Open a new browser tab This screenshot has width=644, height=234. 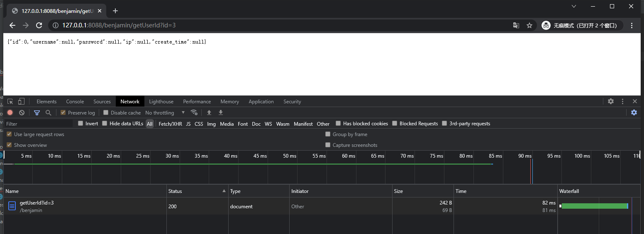(115, 11)
